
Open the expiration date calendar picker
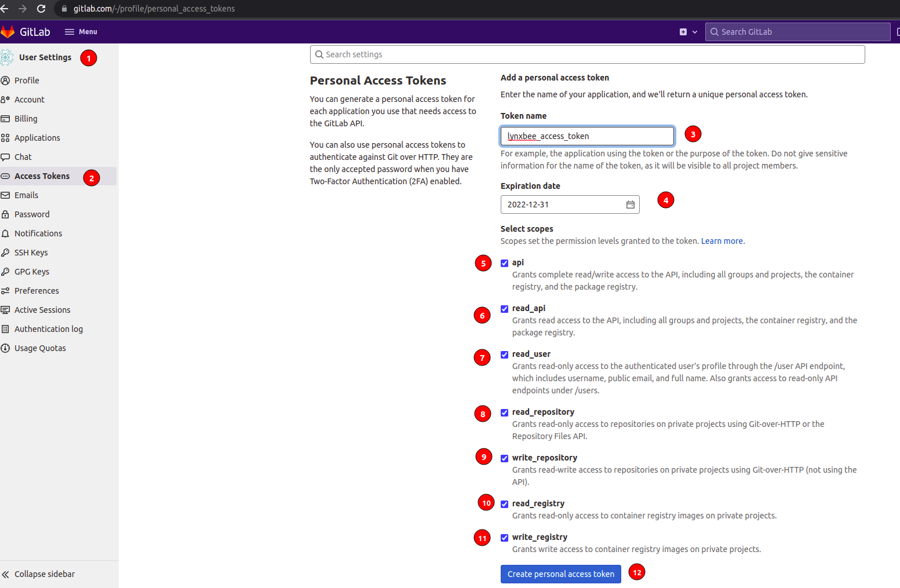[631, 204]
